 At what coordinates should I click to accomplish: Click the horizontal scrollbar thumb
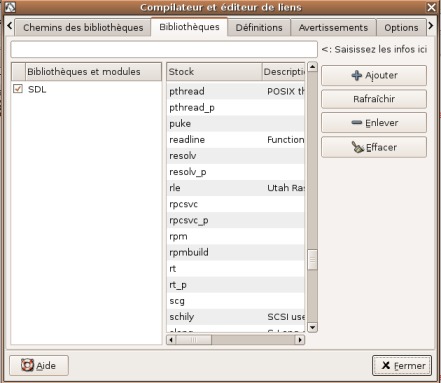coord(193,340)
